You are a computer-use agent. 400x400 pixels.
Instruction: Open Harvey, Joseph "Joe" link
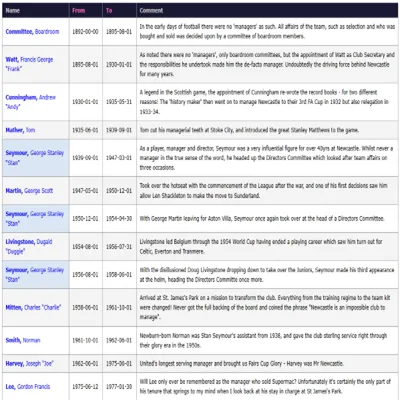pos(30,363)
